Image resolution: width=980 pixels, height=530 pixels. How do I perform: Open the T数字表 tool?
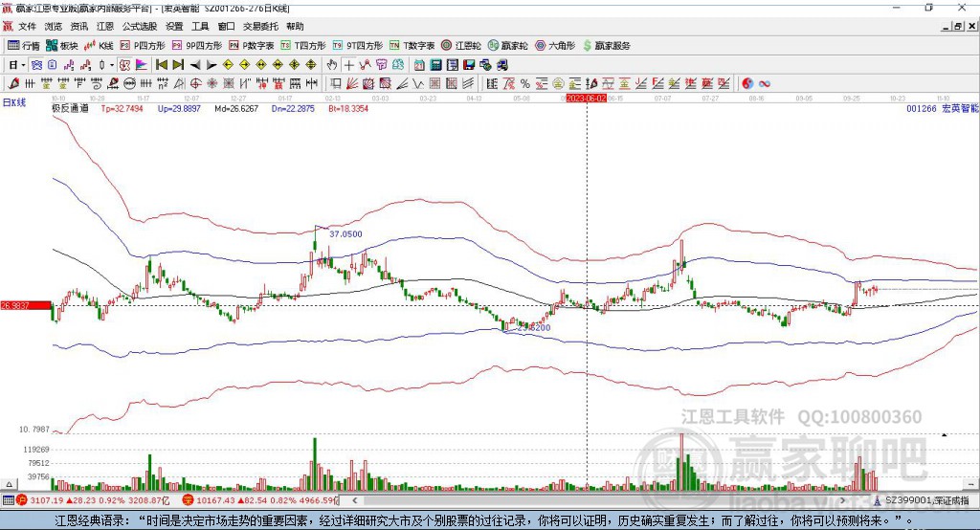[x=412, y=46]
